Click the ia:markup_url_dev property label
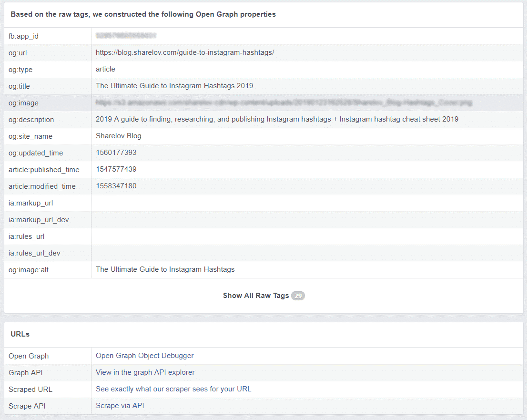 tap(39, 220)
